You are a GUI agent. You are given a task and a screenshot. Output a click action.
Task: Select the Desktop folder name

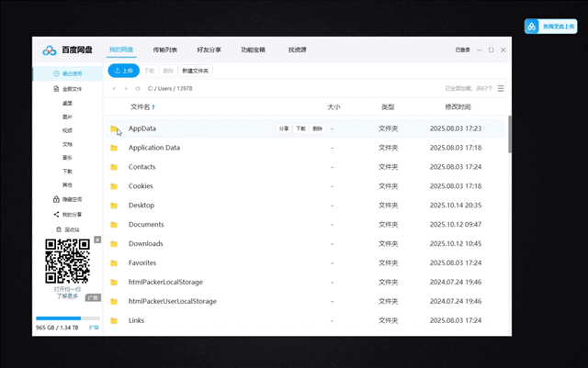tap(141, 206)
